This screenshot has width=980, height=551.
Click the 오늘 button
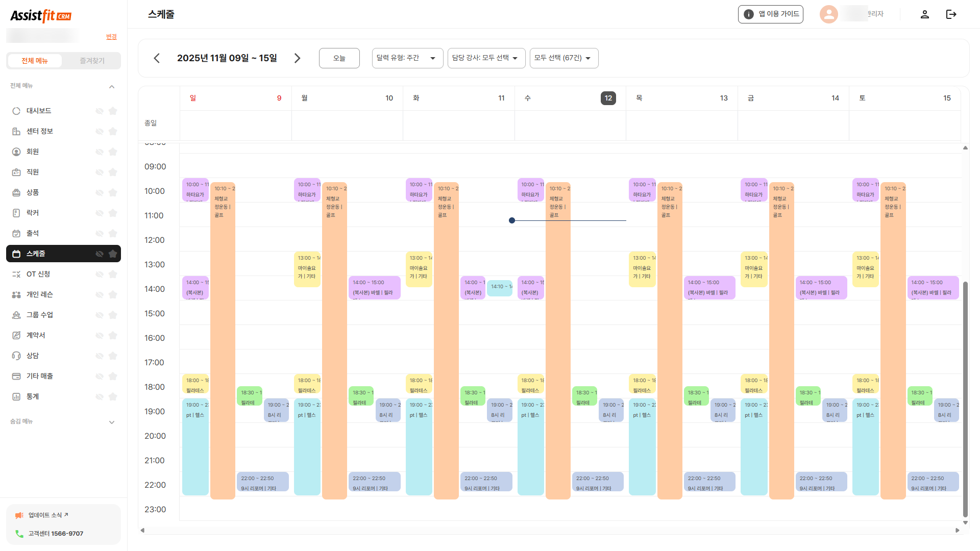339,58
